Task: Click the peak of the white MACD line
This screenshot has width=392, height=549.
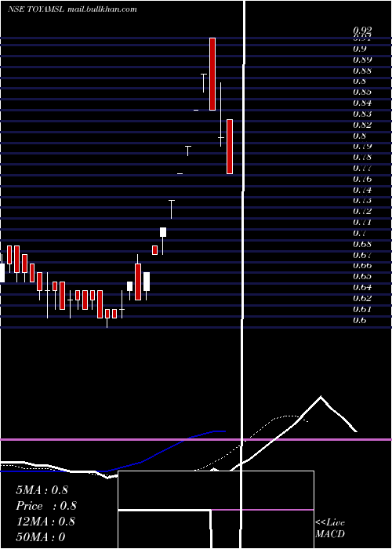Action: (x=321, y=397)
